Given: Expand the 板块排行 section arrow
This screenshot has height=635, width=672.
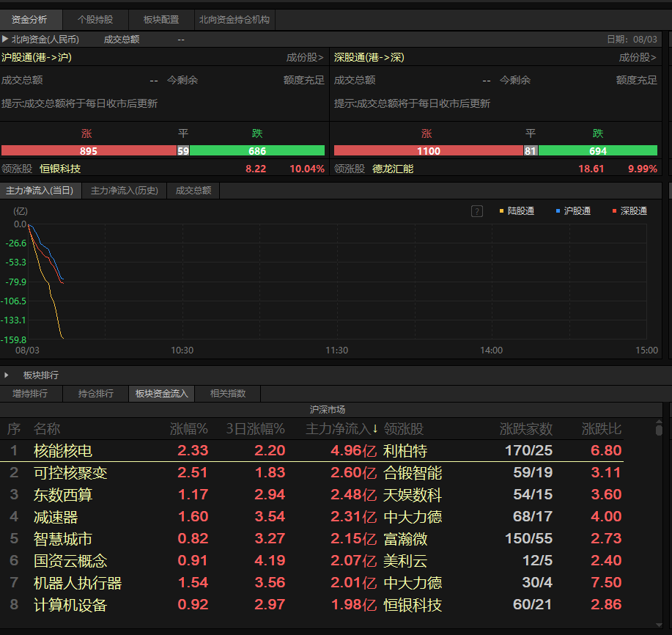Looking at the screenshot, I should (x=6, y=375).
